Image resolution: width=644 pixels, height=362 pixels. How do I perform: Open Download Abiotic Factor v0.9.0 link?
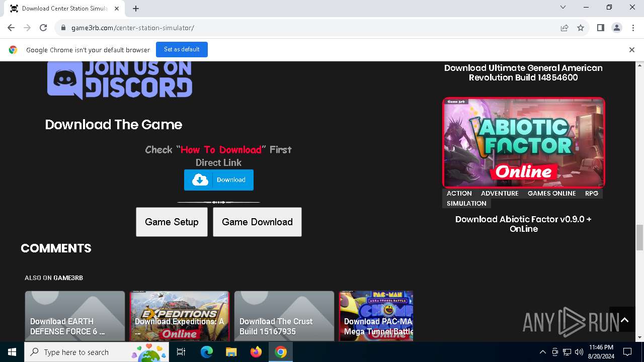pyautogui.click(x=523, y=224)
